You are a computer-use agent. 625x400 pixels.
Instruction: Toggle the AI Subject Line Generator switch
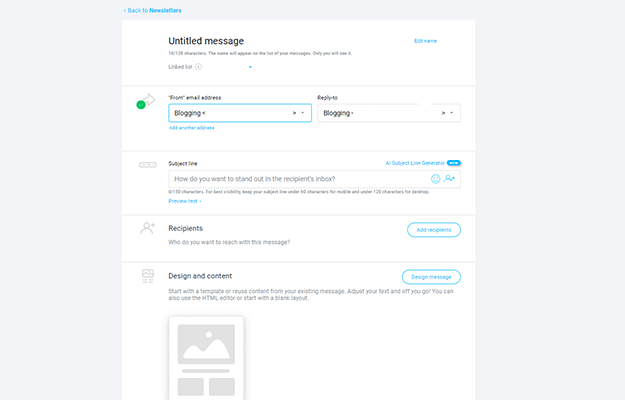point(454,162)
